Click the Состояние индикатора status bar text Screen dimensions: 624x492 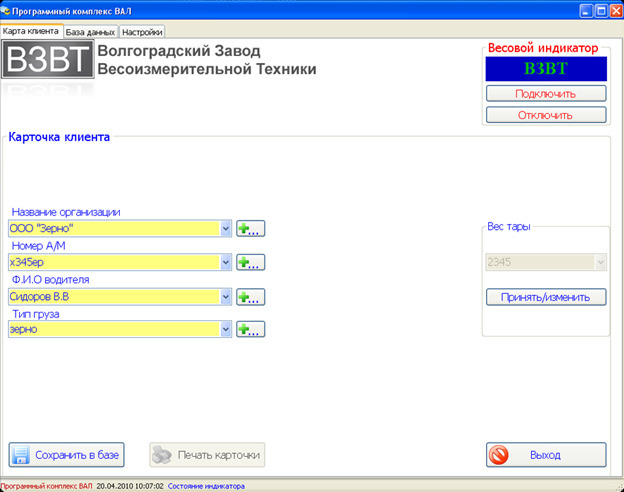point(206,486)
